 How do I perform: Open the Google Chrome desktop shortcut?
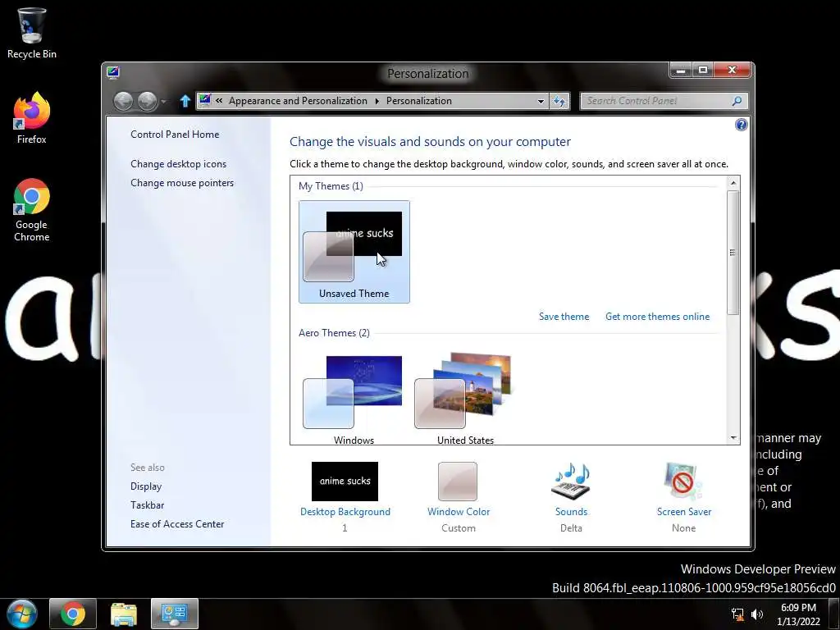[x=32, y=210]
